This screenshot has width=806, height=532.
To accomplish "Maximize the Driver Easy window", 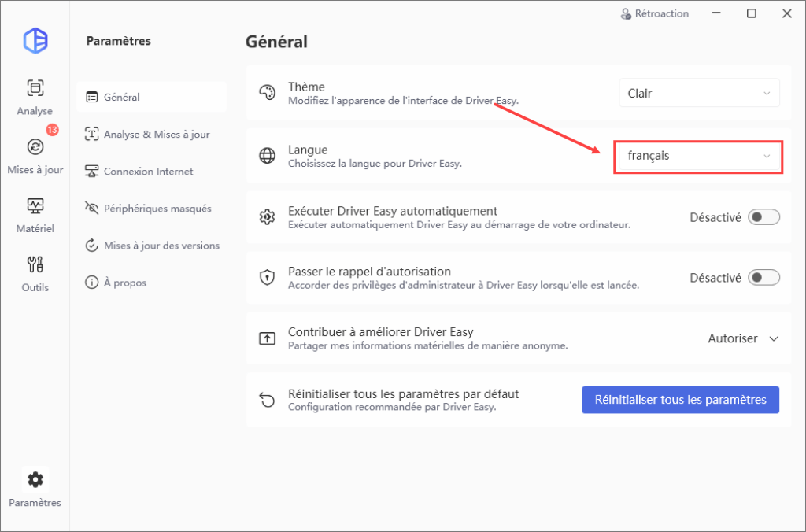I will point(751,13).
